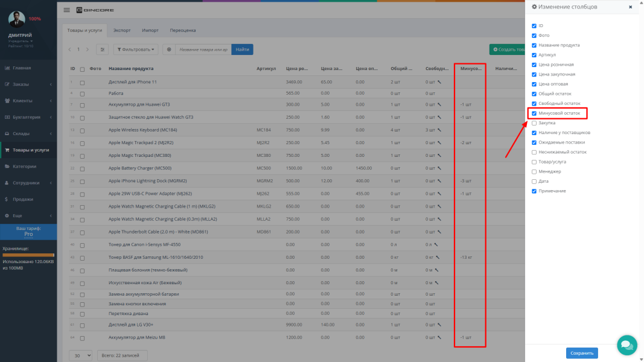Open the Фильтровать dropdown
The width and height of the screenshot is (644, 362).
[x=136, y=49]
